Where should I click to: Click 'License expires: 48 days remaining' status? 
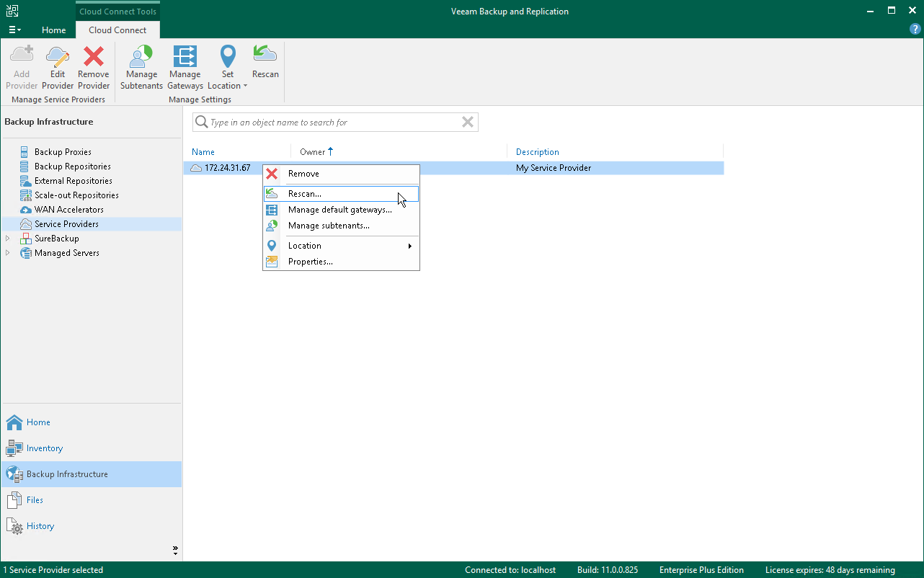click(830, 570)
